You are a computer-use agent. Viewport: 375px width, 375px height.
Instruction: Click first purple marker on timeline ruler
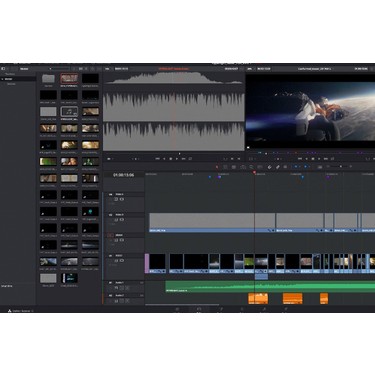(219, 177)
